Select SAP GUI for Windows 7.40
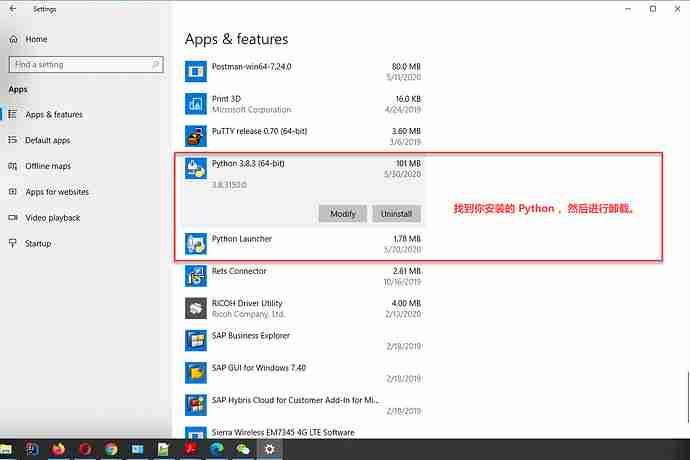The image size is (690, 460). pyautogui.click(x=303, y=373)
